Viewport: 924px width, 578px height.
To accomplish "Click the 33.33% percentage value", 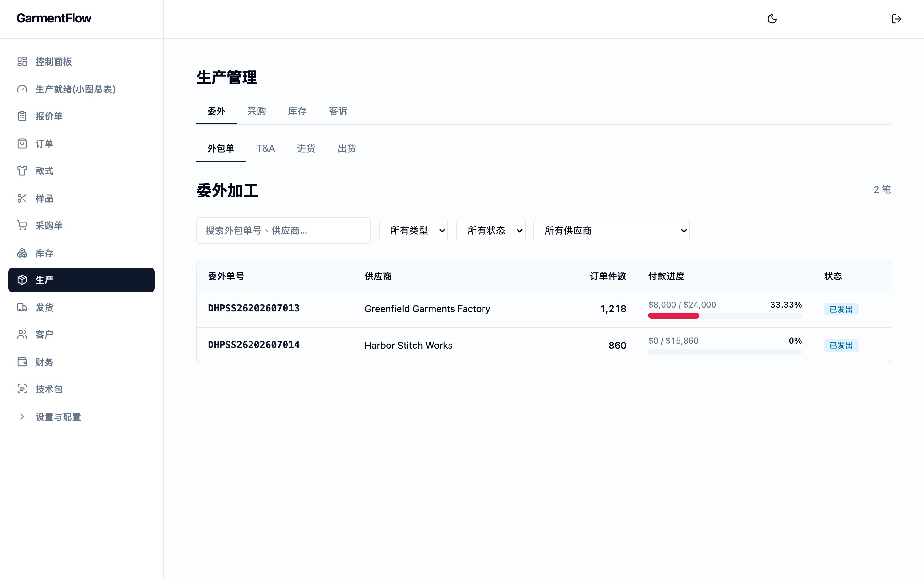I will (x=786, y=305).
